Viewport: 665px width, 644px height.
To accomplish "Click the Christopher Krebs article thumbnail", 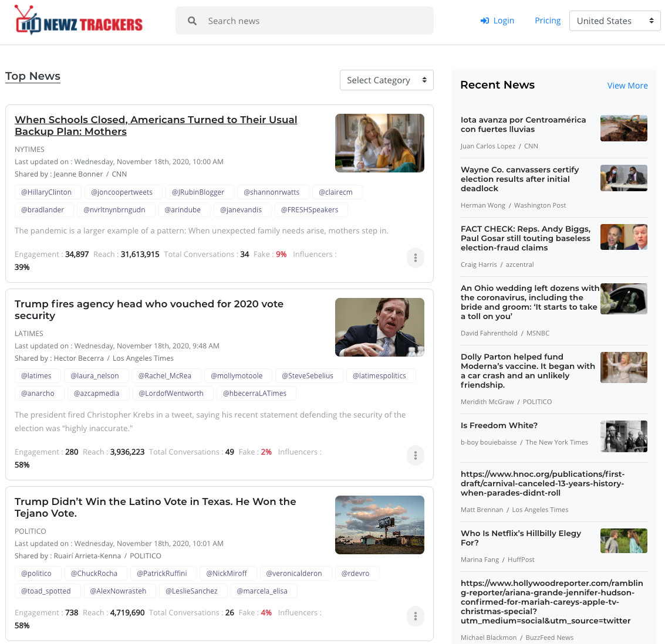I will coord(380,327).
